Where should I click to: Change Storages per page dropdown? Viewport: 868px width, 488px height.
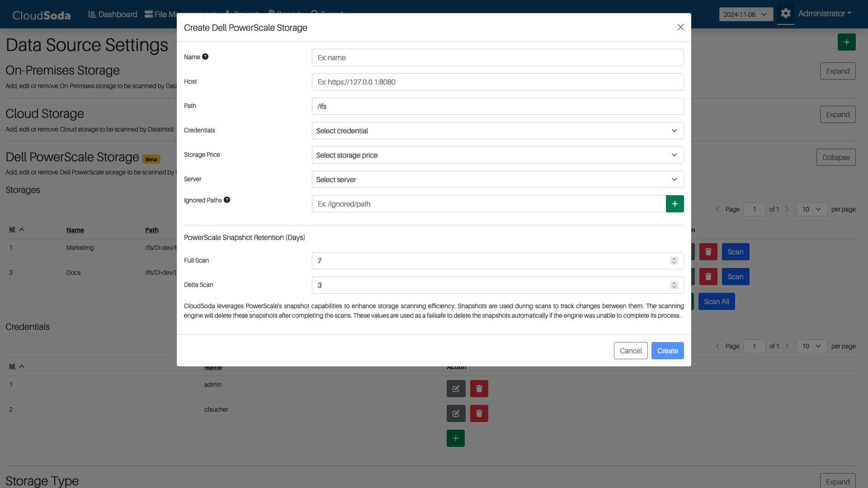(811, 209)
